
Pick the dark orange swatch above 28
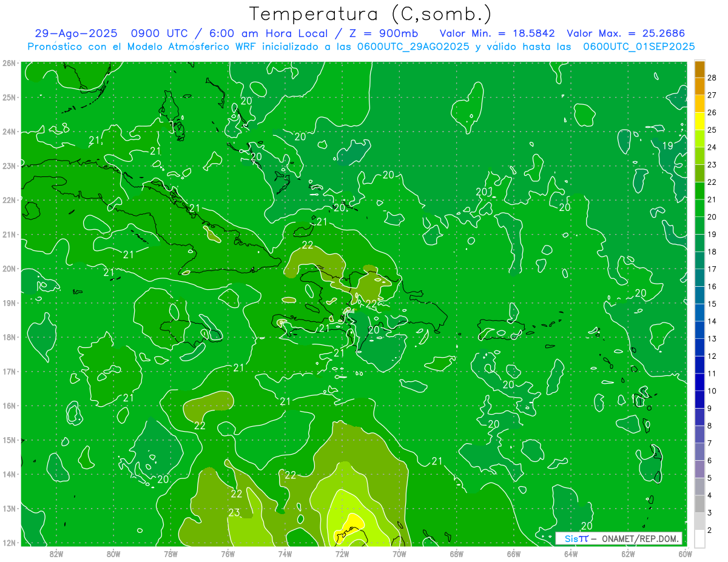click(x=699, y=69)
